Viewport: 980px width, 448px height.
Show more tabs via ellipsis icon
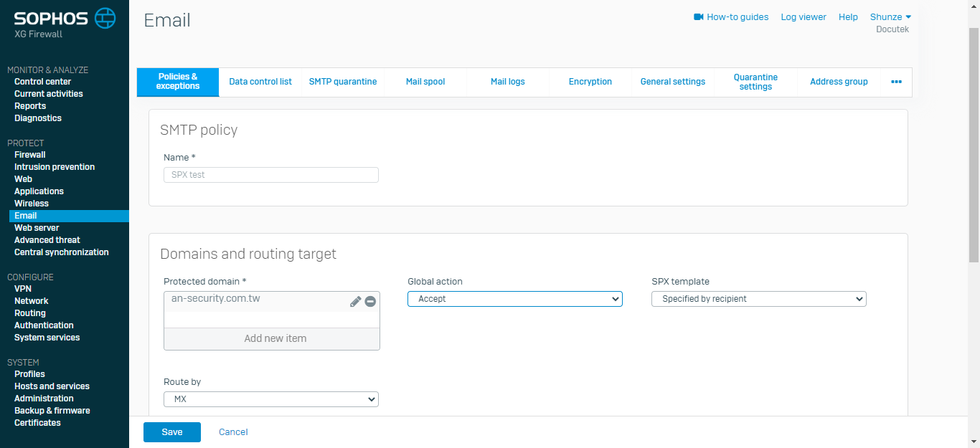[x=896, y=82]
